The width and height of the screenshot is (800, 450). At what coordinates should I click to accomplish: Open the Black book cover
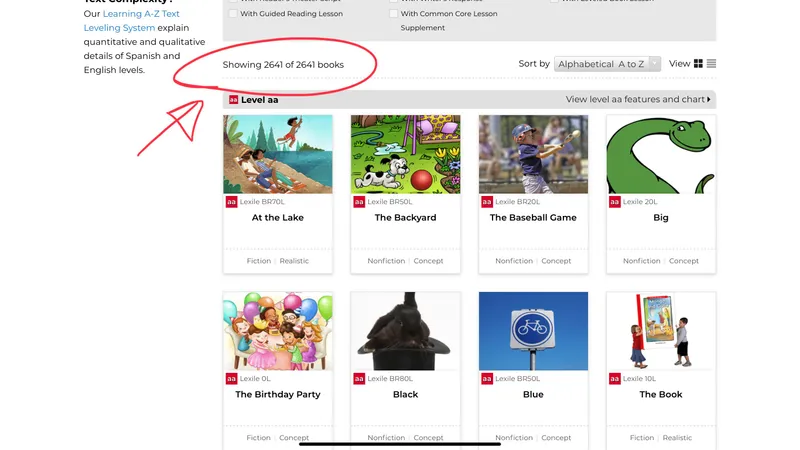point(406,331)
